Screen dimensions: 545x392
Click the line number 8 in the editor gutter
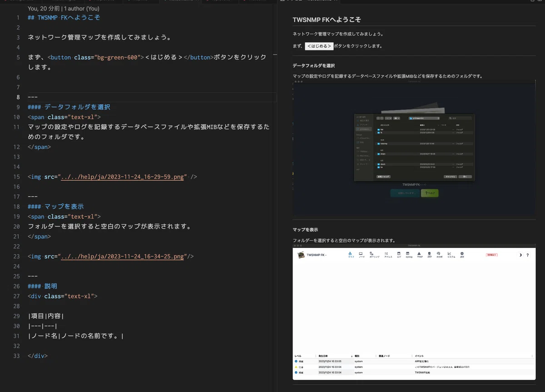point(18,97)
